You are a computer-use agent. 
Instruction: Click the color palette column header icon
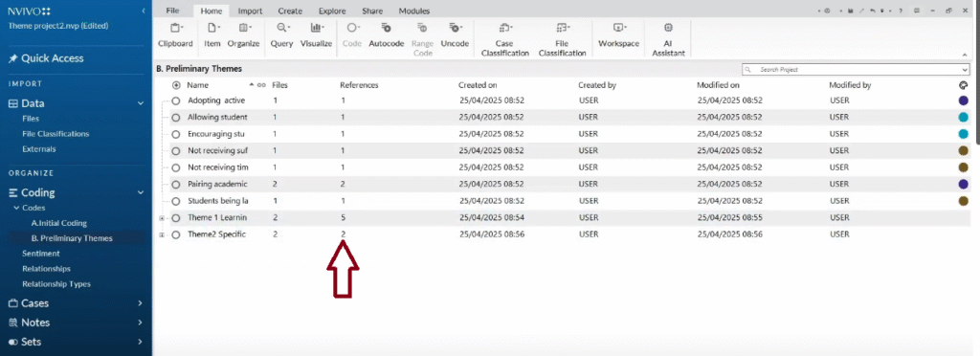963,85
